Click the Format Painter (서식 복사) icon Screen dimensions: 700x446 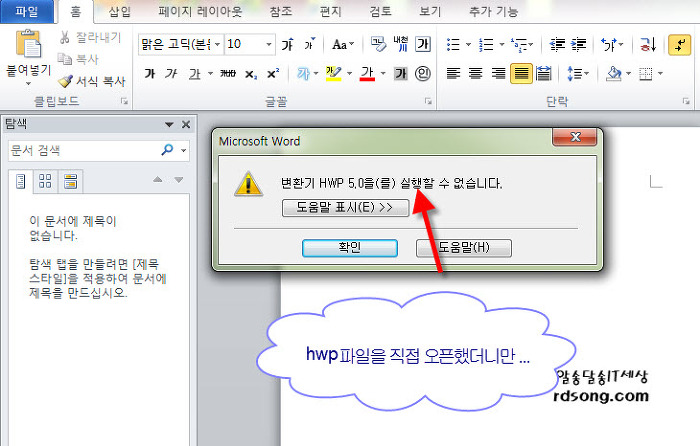point(66,81)
